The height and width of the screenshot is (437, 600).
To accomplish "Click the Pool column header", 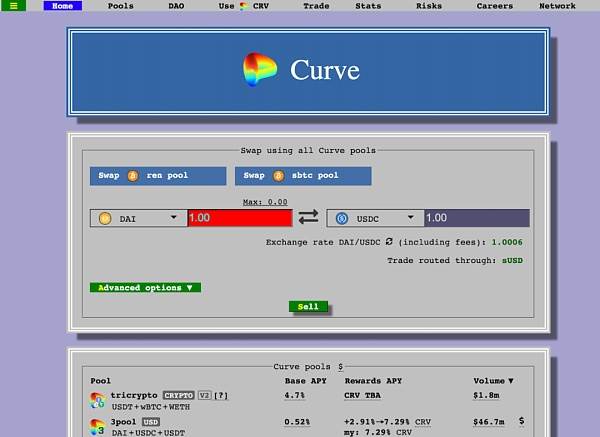I will tap(101, 381).
